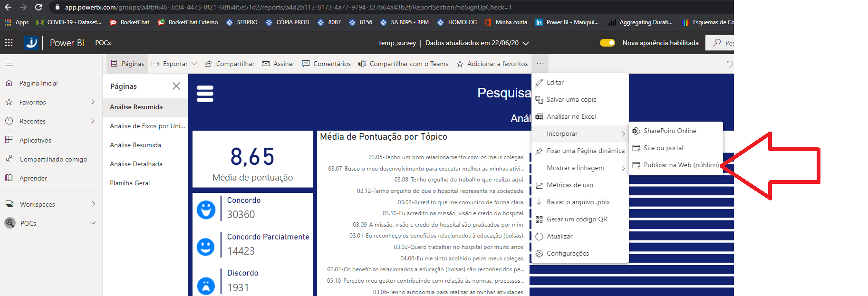The height and width of the screenshot is (296, 868).
Task: Expand the Recentes chevron
Action: coord(93,121)
